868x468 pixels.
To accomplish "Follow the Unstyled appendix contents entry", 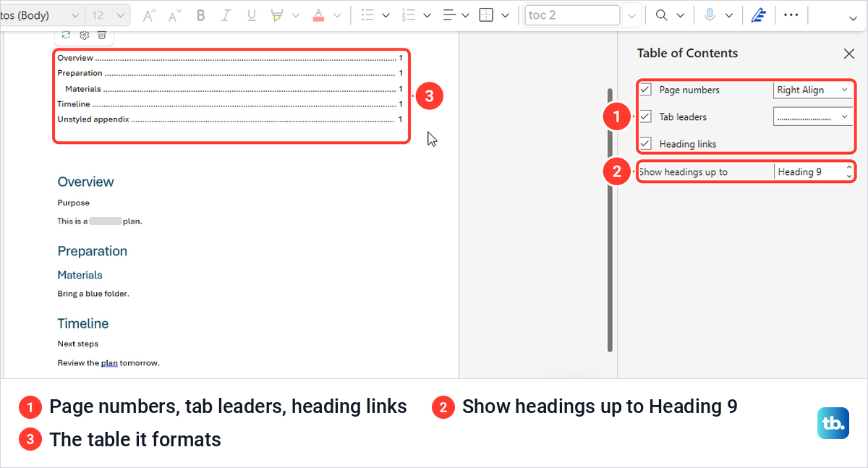I will 230,119.
